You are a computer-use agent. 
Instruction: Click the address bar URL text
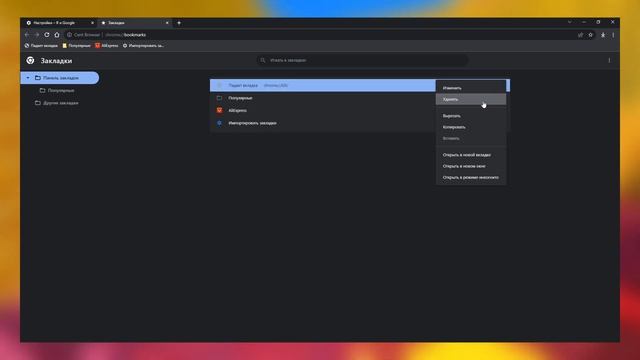125,35
